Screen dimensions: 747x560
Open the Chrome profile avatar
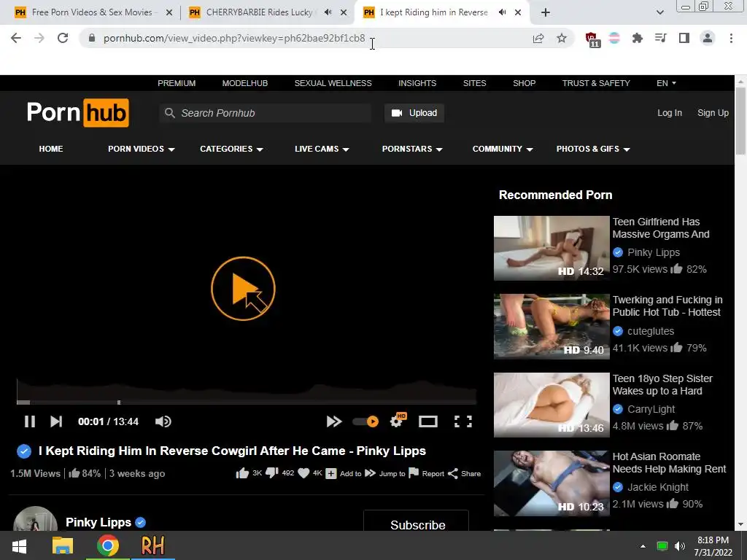(x=708, y=38)
